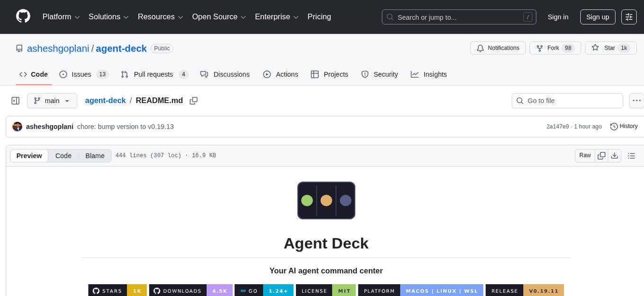Switch to the Blame tab
644x296 pixels.
pos(95,156)
